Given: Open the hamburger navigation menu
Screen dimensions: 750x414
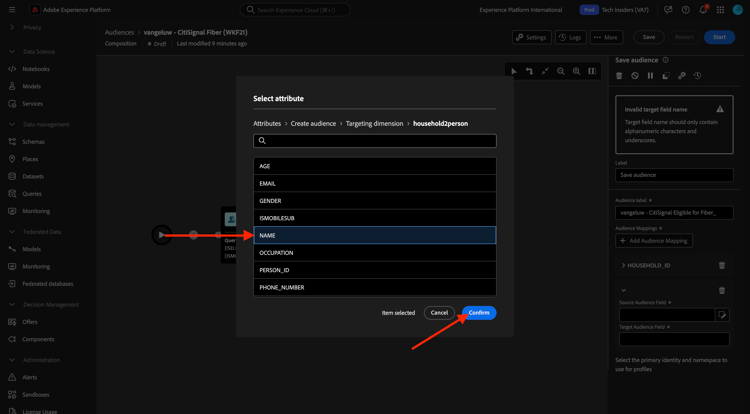Looking at the screenshot, I should [x=12, y=10].
